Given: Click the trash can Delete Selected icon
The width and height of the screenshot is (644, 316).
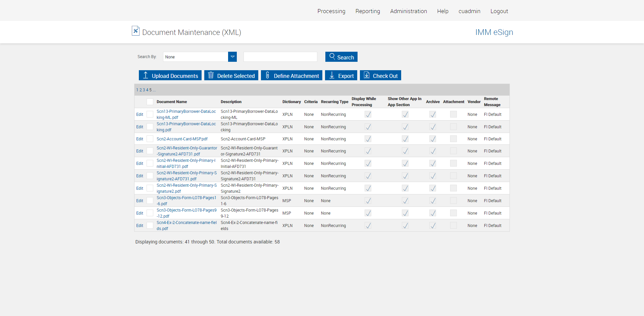Looking at the screenshot, I should [x=211, y=75].
